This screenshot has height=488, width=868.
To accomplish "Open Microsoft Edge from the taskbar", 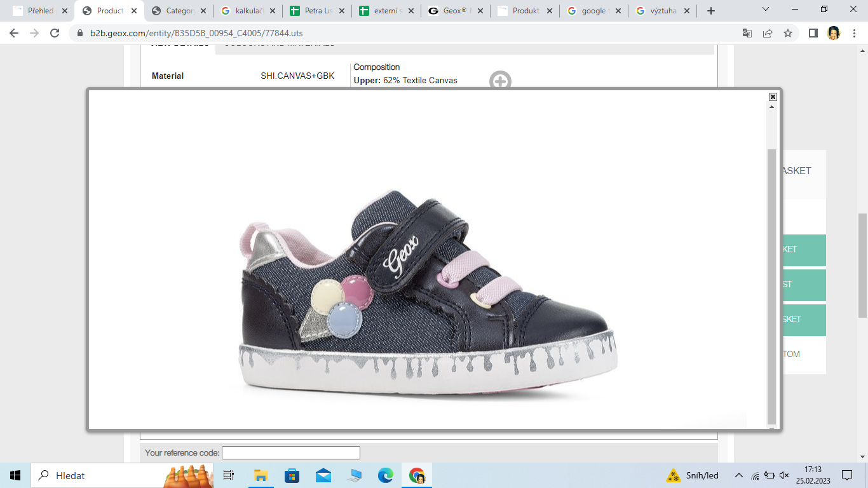I will click(385, 475).
